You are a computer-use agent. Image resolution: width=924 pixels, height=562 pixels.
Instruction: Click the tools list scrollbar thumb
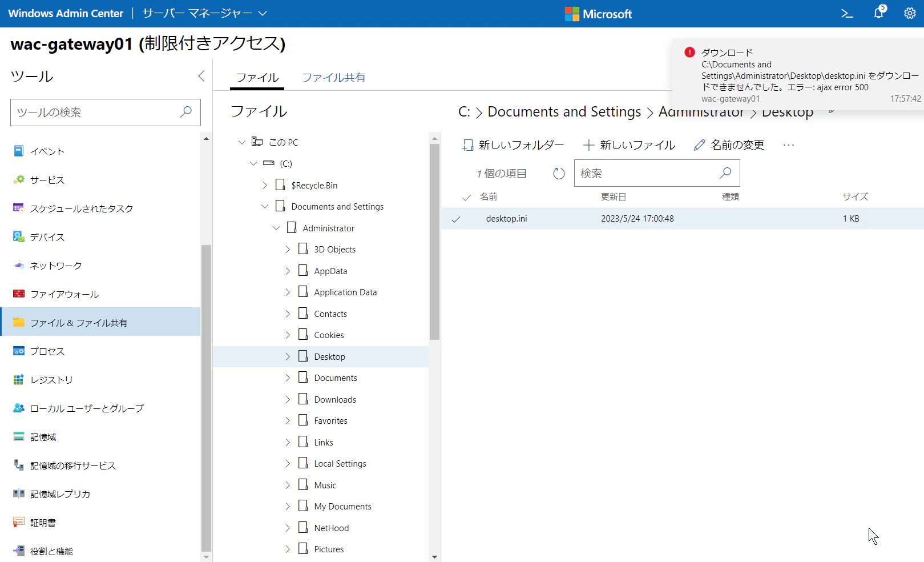point(206,398)
